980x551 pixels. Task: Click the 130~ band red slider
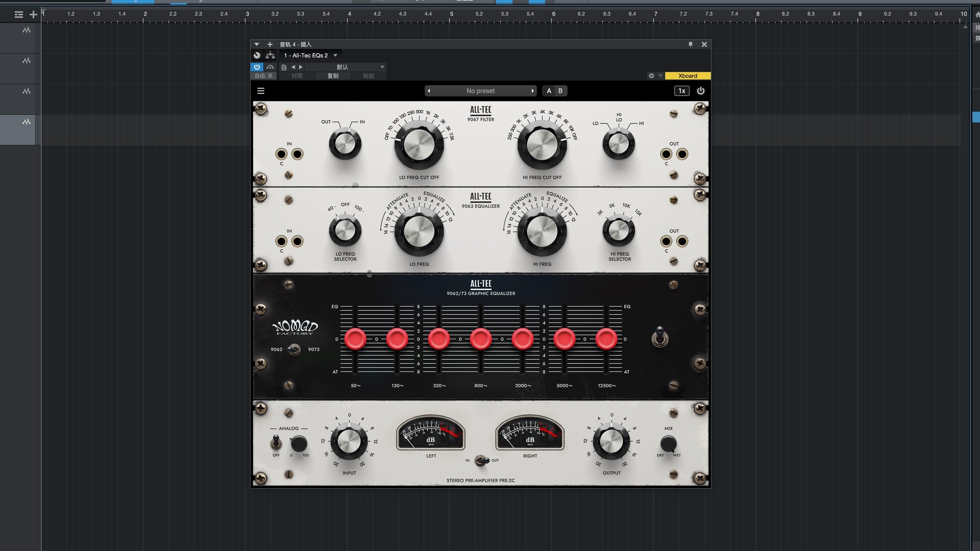pyautogui.click(x=397, y=339)
